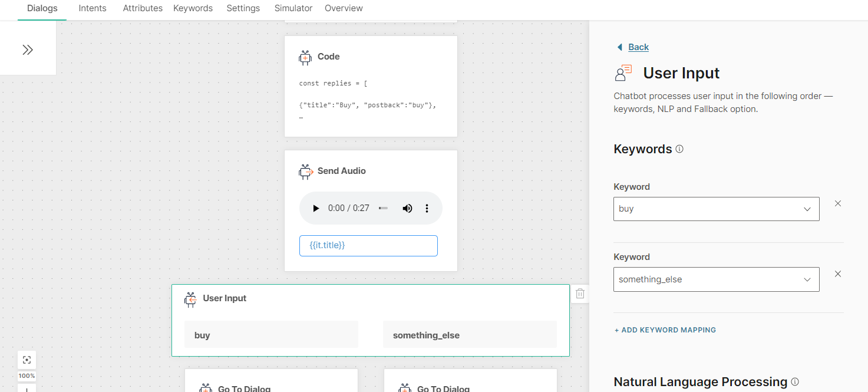Play the audio clip in Send Audio

click(x=316, y=208)
